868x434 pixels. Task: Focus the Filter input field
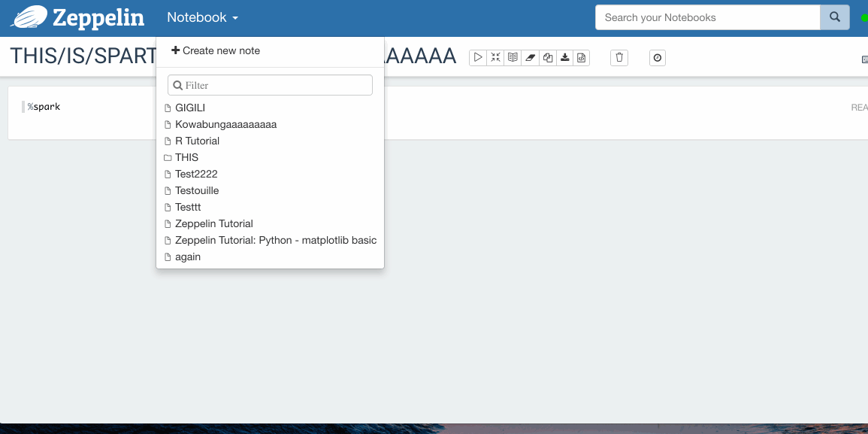pos(270,85)
